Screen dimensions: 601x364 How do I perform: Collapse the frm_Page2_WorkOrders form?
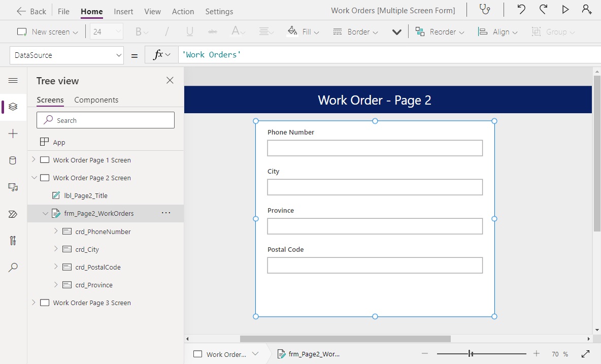coord(45,213)
